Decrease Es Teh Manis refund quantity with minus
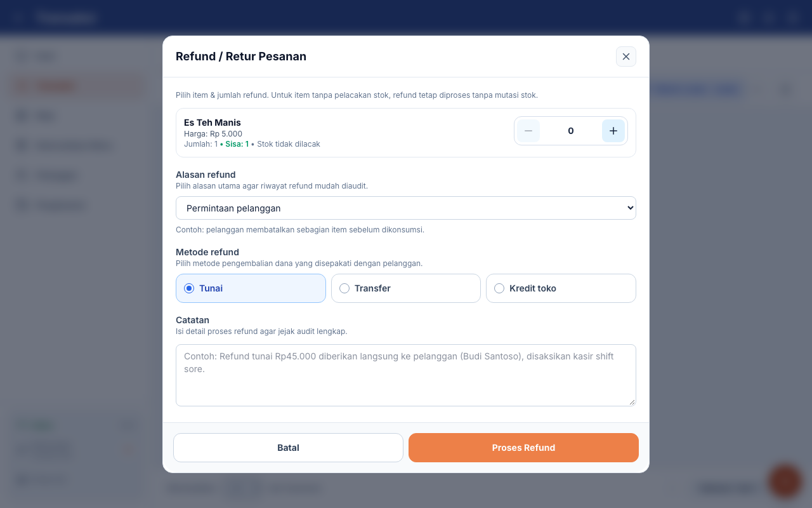Image resolution: width=812 pixels, height=508 pixels. [x=528, y=131]
